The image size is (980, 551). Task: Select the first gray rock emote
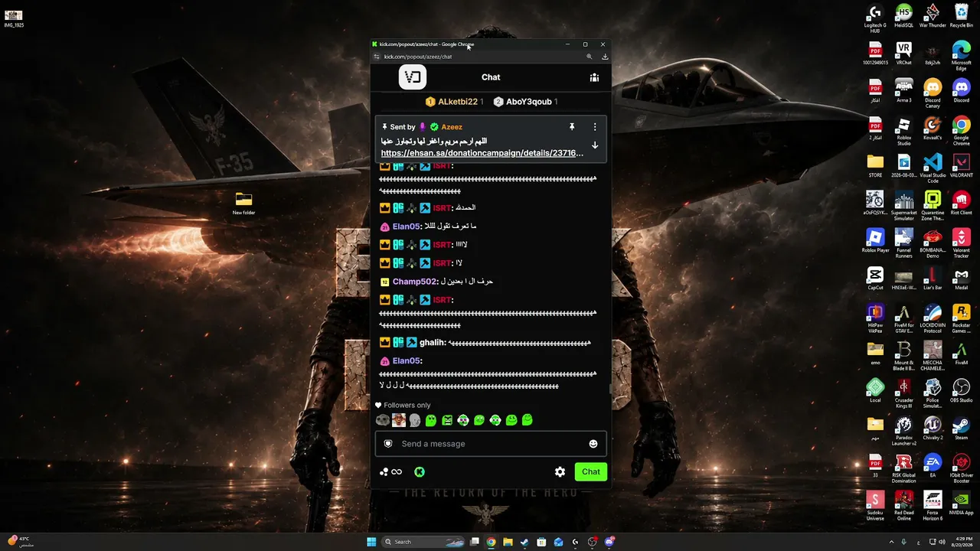click(x=383, y=420)
